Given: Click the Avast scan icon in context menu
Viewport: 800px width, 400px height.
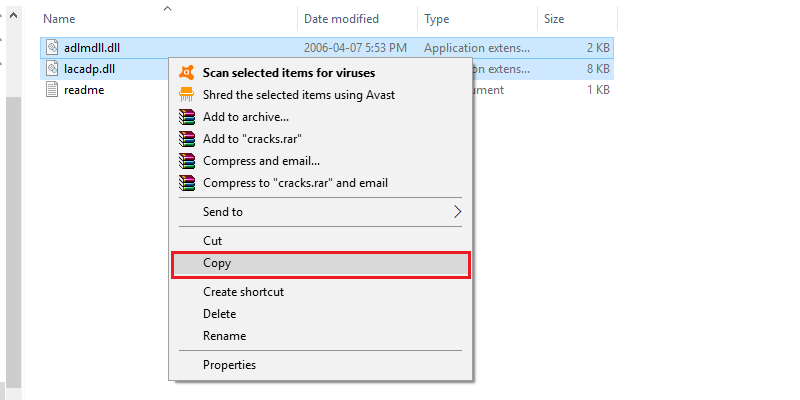Looking at the screenshot, I should click(186, 73).
